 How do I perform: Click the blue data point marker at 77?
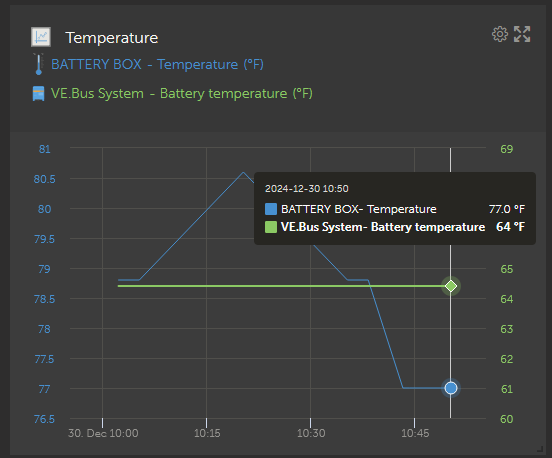pyautogui.click(x=451, y=388)
